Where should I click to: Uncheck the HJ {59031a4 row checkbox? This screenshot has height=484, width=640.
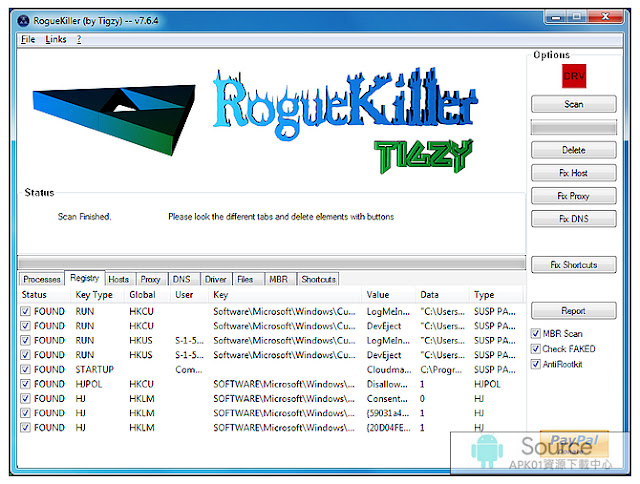[25, 413]
